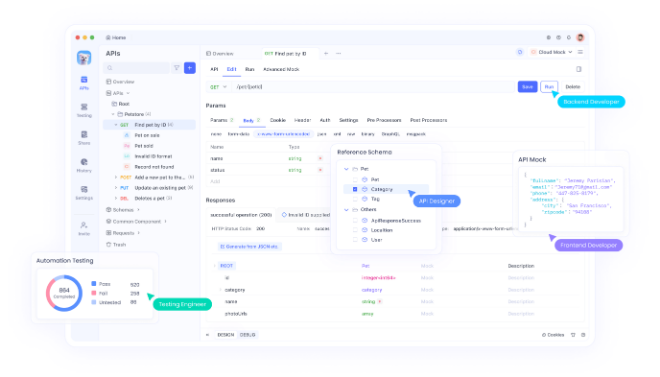
Task: Open the Cloud Mock environment dropdown
Action: coord(551,52)
